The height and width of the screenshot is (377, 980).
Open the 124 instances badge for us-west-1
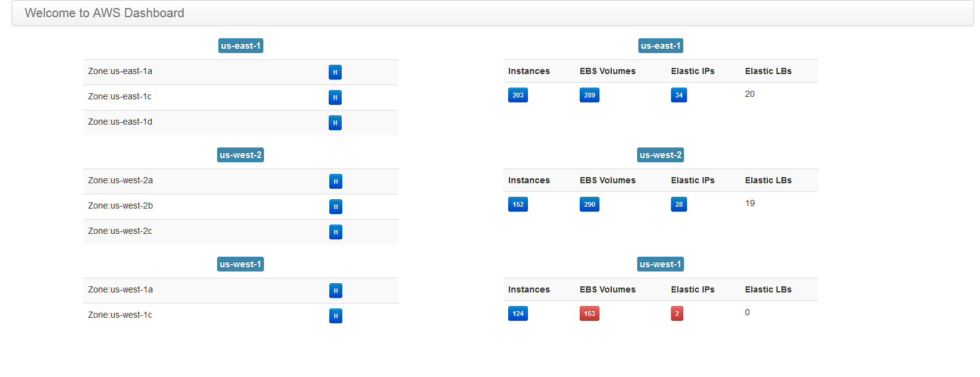coord(517,313)
